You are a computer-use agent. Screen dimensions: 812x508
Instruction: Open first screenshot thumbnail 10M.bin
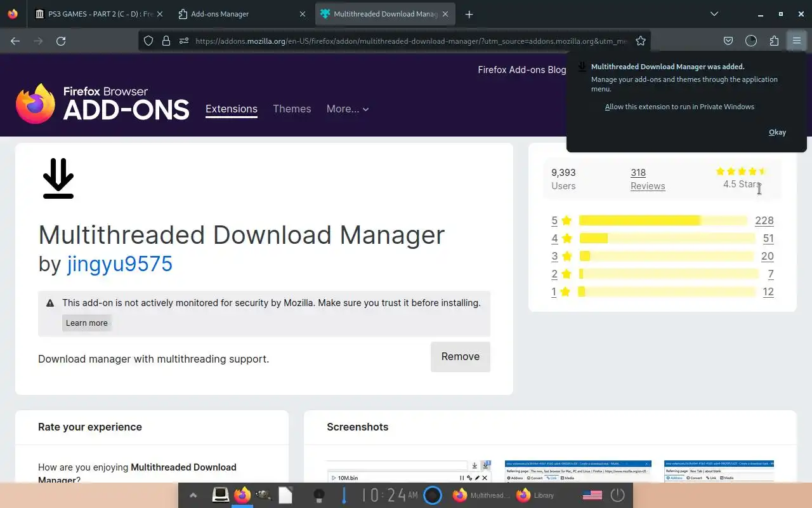tap(409, 471)
